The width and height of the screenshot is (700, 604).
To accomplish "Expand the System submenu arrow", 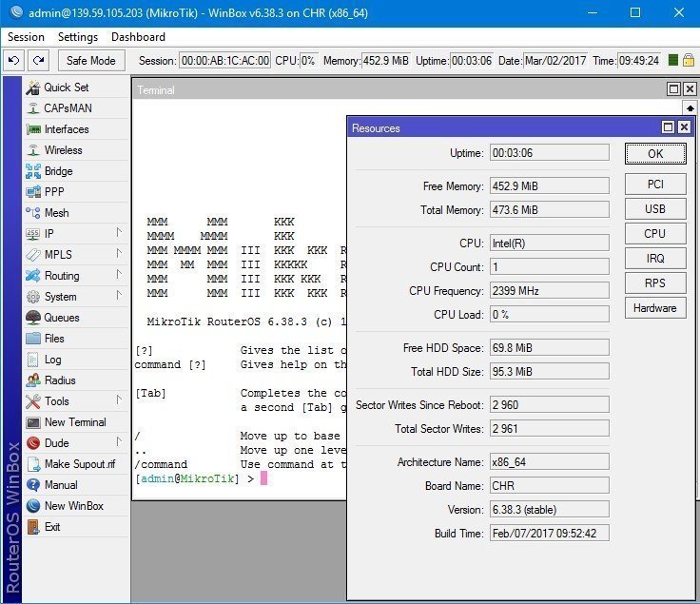I will click(x=119, y=296).
